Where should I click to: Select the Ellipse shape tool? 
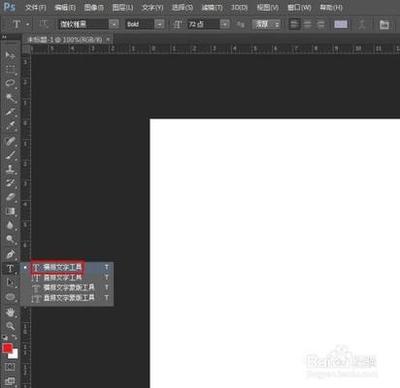pyautogui.click(x=10, y=297)
